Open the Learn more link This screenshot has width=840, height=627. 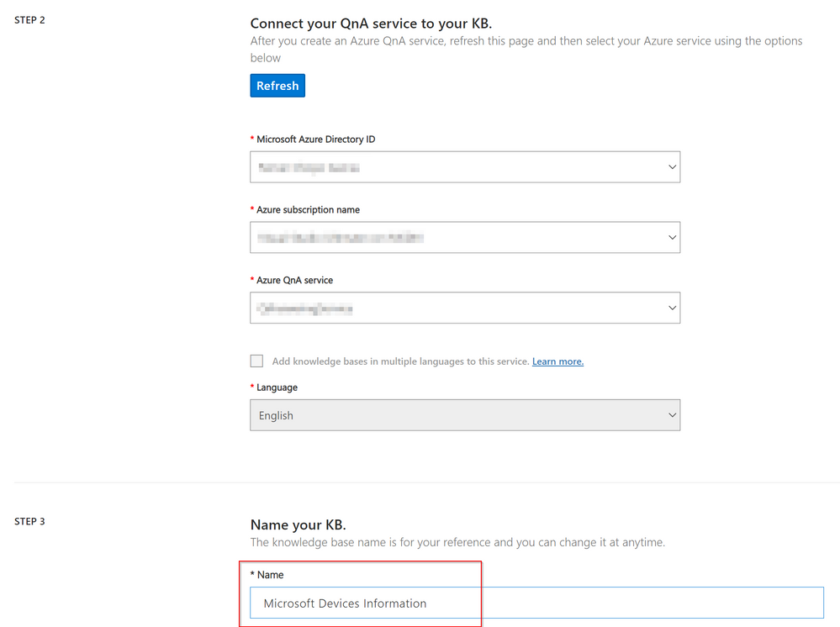[x=557, y=361]
